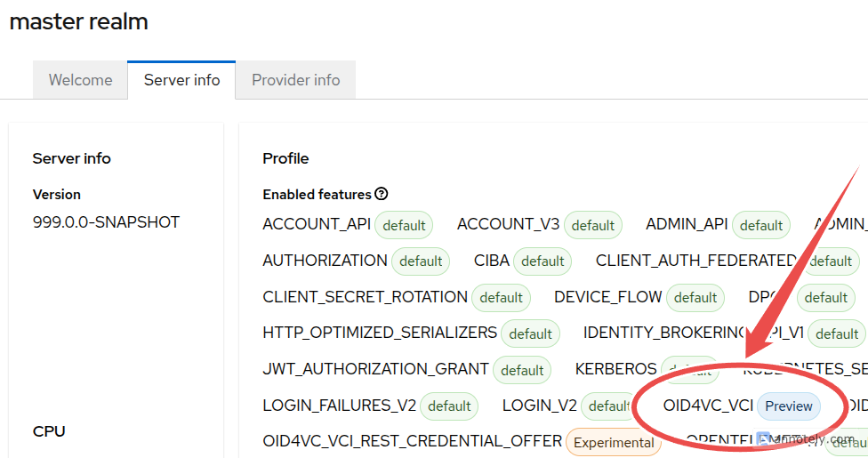
Task: Click the Experimental badge
Action: tap(614, 443)
